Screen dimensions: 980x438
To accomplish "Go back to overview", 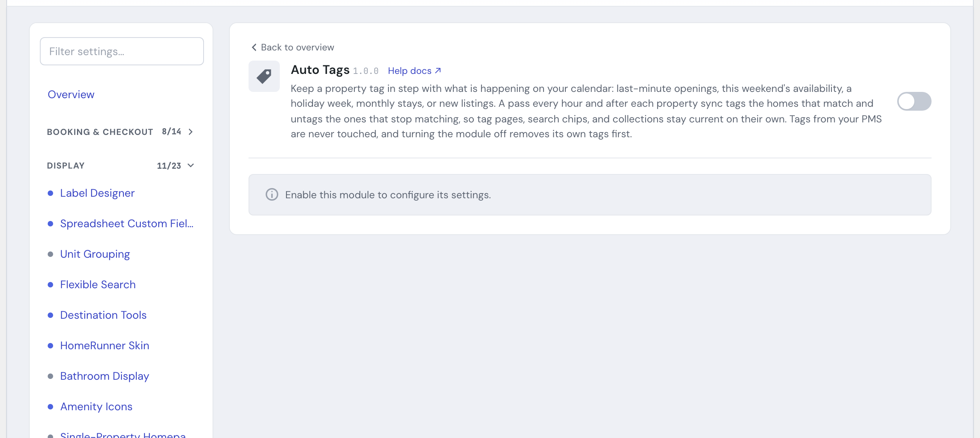I will pos(293,47).
